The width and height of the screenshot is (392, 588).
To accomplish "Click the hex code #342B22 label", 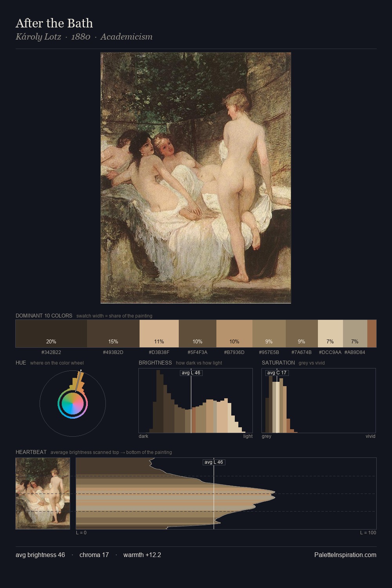I will point(51,352).
